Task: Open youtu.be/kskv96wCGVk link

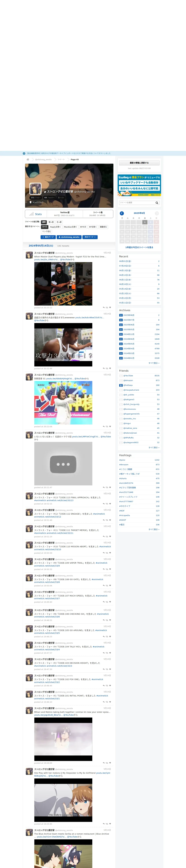Action: click(90, 317)
